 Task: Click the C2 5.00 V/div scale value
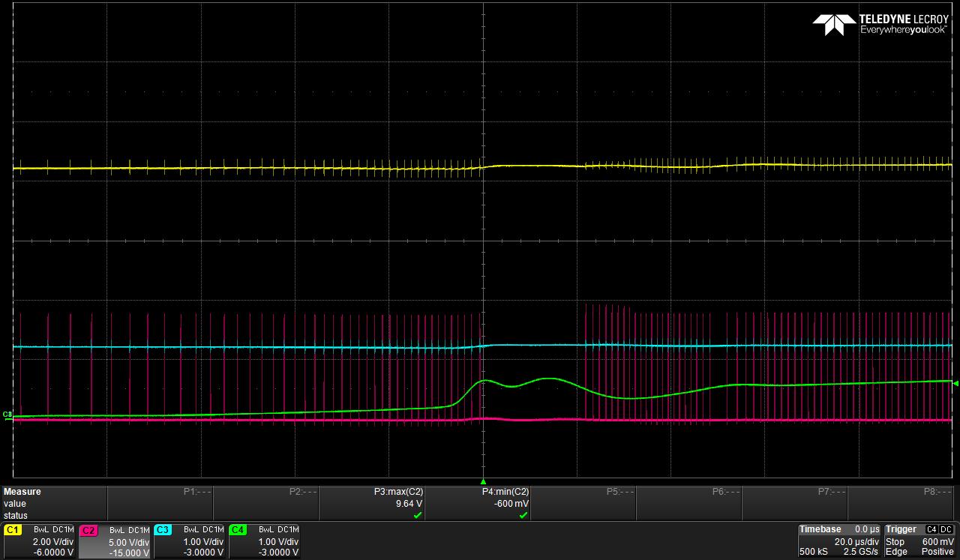point(128,542)
